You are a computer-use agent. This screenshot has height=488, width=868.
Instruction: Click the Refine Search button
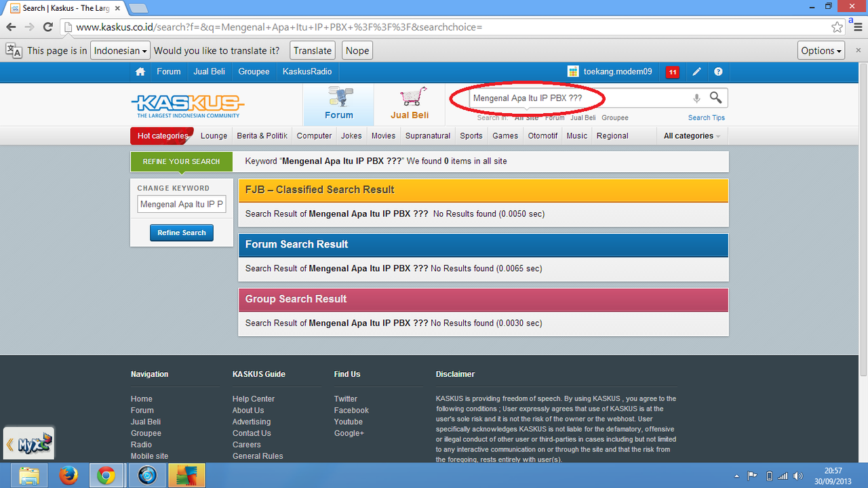[182, 232]
